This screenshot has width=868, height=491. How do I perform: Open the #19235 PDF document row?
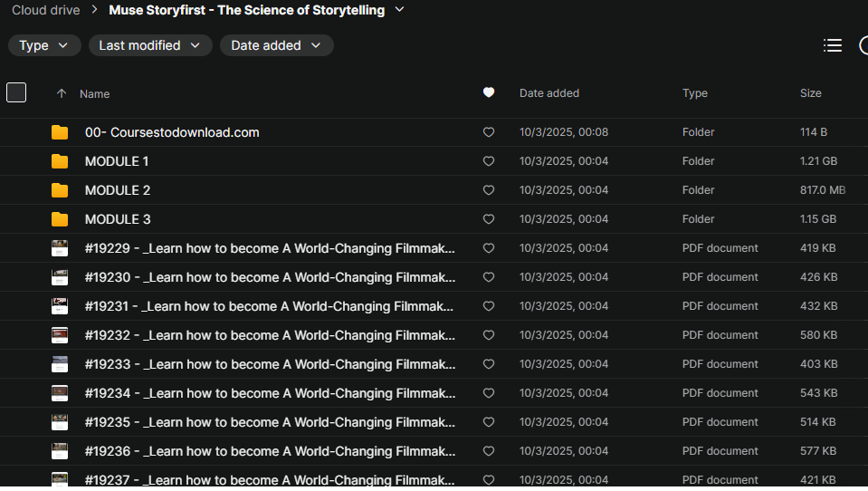[x=270, y=422]
